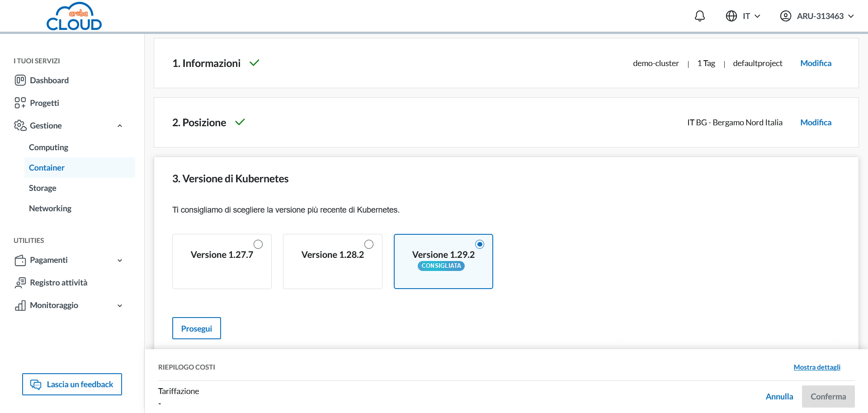Click the Mostra dettagli link
The width and height of the screenshot is (868, 413).
(x=816, y=367)
